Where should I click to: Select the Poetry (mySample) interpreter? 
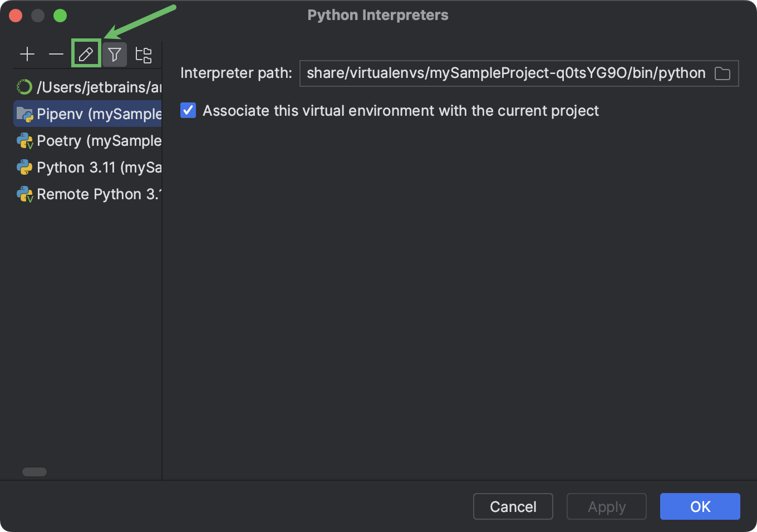89,140
